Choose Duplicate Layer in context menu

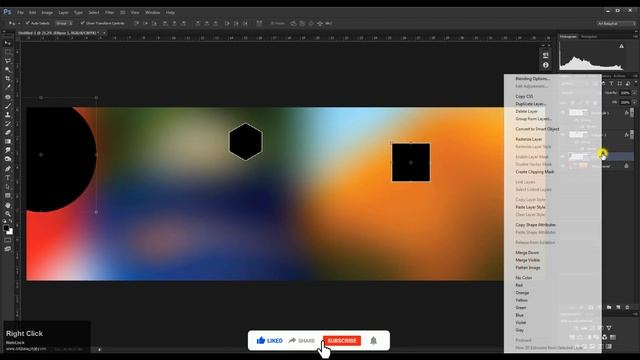531,104
